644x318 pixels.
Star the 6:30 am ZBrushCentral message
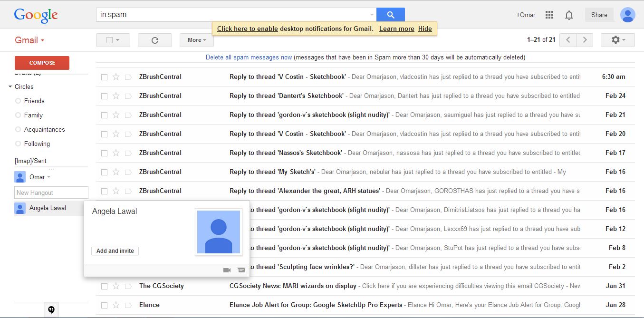(x=116, y=77)
